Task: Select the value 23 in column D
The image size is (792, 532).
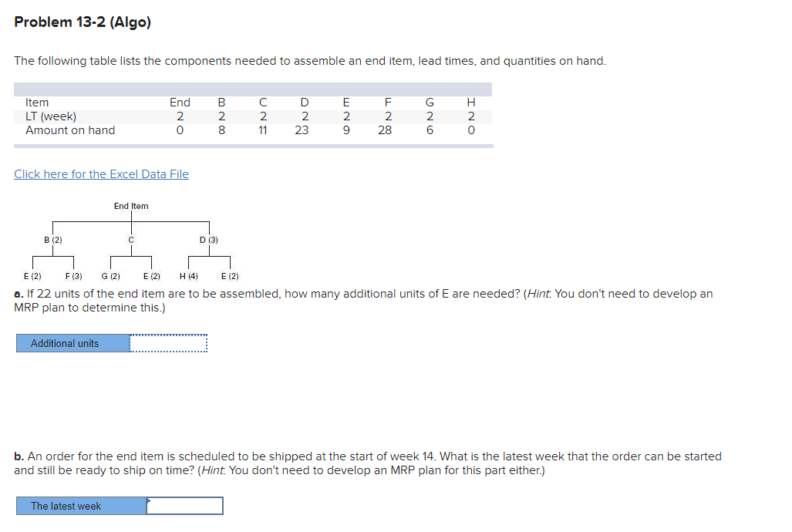Action: [304, 130]
